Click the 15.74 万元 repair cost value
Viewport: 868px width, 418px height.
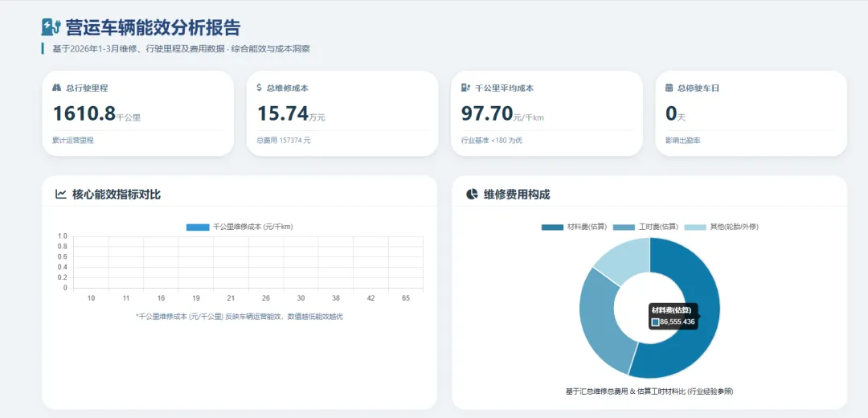click(283, 113)
